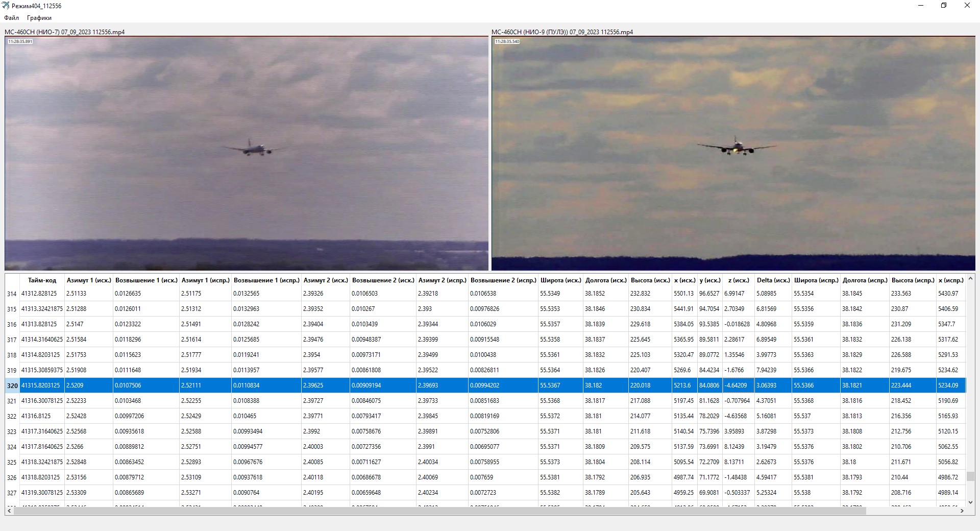Click the vertical scrollbar up arrow
The width and height of the screenshot is (980, 531).
[970, 279]
